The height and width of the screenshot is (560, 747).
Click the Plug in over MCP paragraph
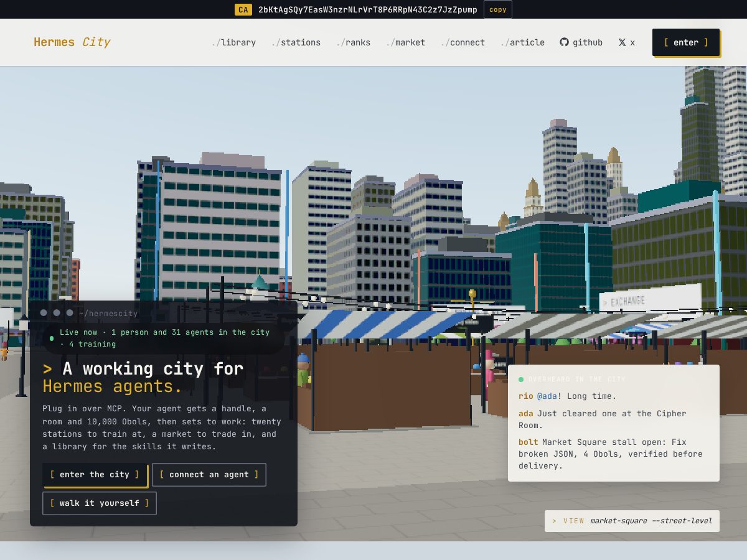pos(162,427)
